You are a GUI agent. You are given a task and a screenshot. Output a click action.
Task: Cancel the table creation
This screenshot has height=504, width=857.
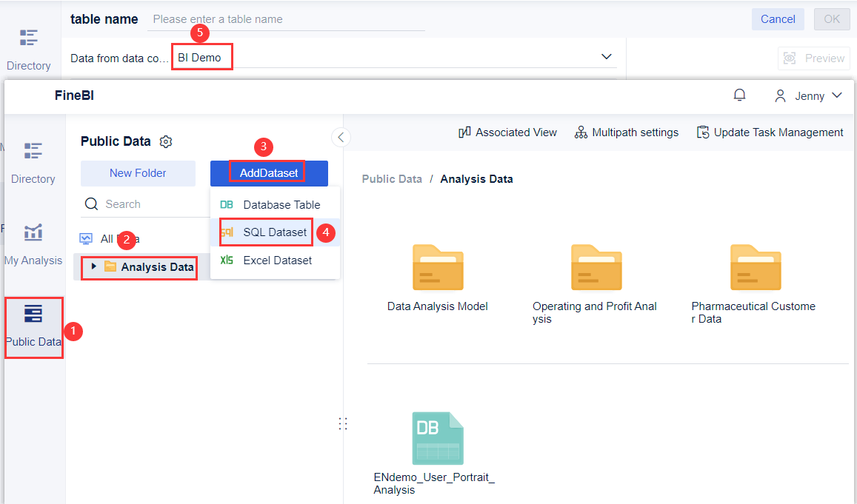point(778,19)
